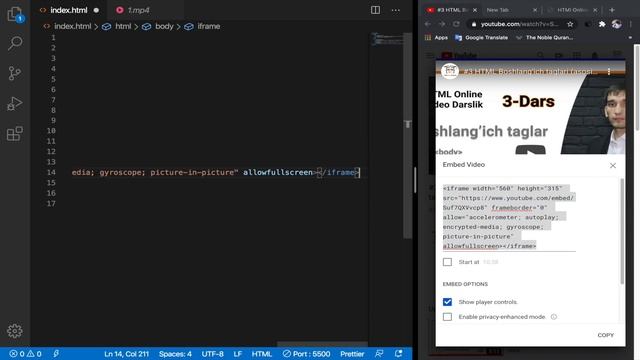
Task: Close the #3 HTML YouTube tab
Action: coord(475,10)
